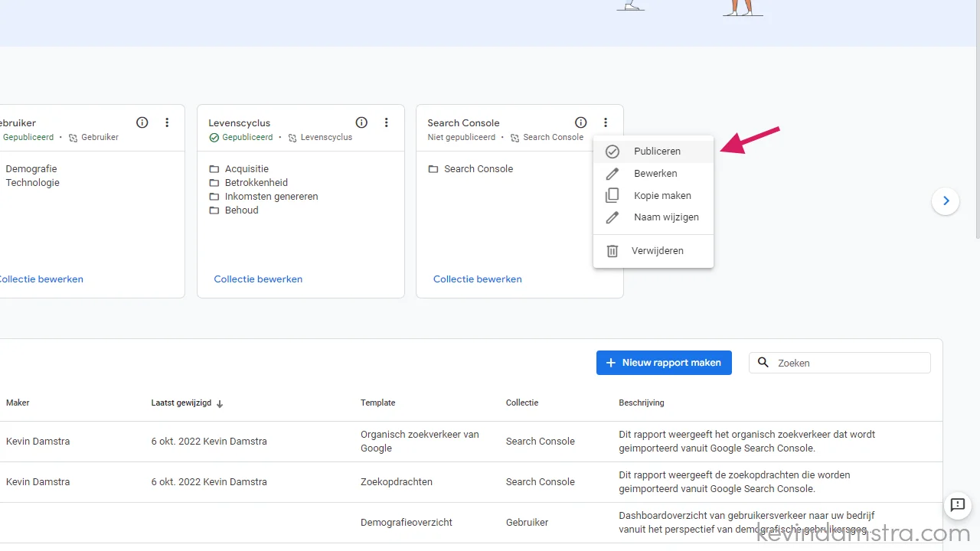The width and height of the screenshot is (980, 551).
Task: Click the Inkomsten genereren folder icon
Action: pyautogui.click(x=214, y=197)
